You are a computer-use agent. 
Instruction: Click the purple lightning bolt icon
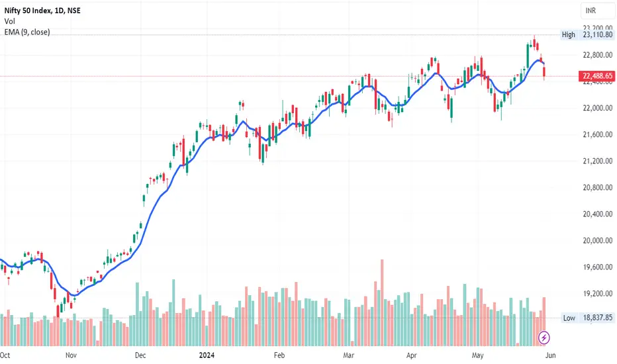tap(544, 338)
